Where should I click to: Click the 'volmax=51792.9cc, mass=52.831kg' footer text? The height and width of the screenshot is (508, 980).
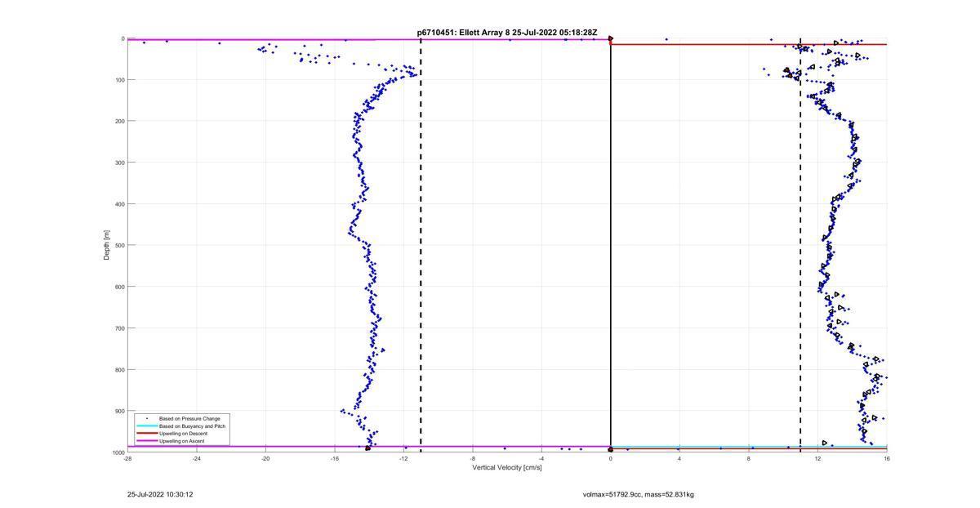coord(639,494)
